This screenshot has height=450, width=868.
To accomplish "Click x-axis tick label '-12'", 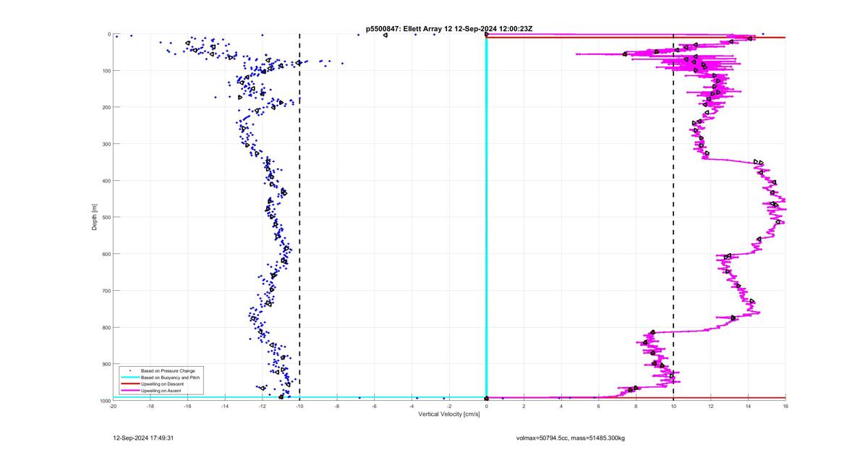I will click(263, 406).
